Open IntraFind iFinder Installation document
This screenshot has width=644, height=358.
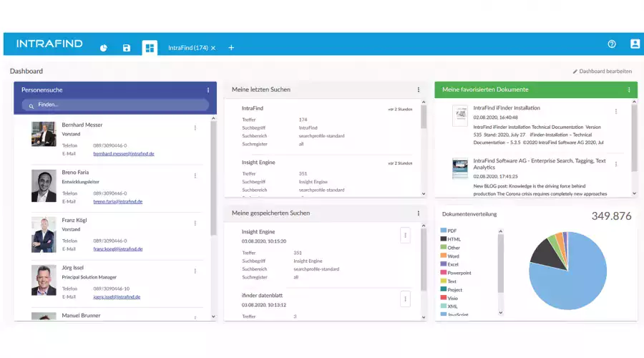click(x=507, y=108)
